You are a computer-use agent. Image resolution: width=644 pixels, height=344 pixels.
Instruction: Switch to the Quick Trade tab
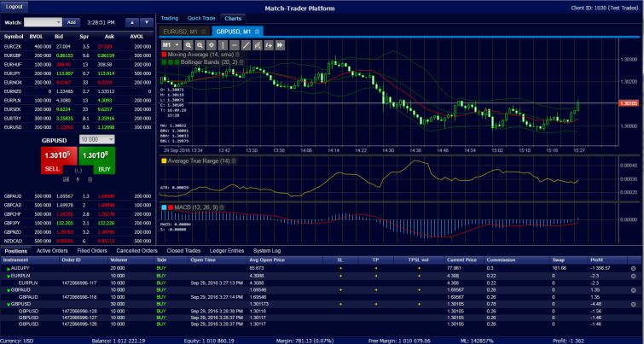(201, 19)
